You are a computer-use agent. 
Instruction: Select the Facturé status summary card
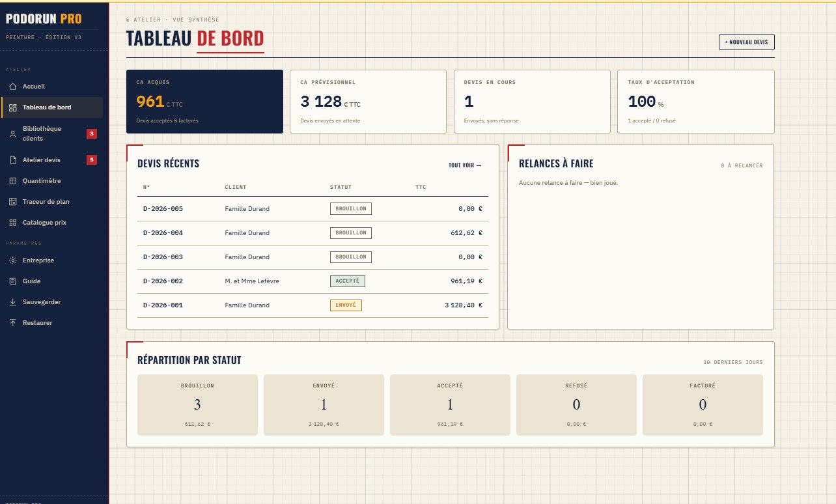pyautogui.click(x=703, y=404)
